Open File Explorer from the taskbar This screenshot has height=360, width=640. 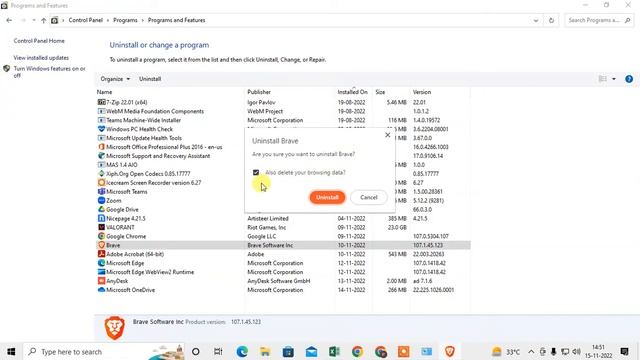pyautogui.click(x=265, y=351)
